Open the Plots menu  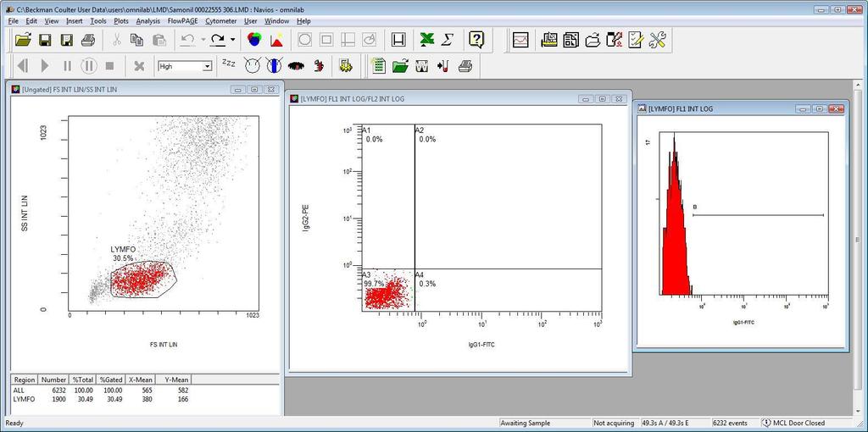121,21
